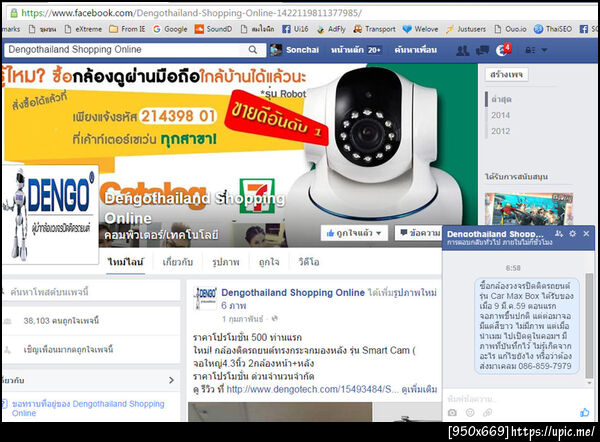Image resolution: width=600 pixels, height=442 pixels.
Task: Switch to วิดีโอ tab
Action: [x=309, y=262]
